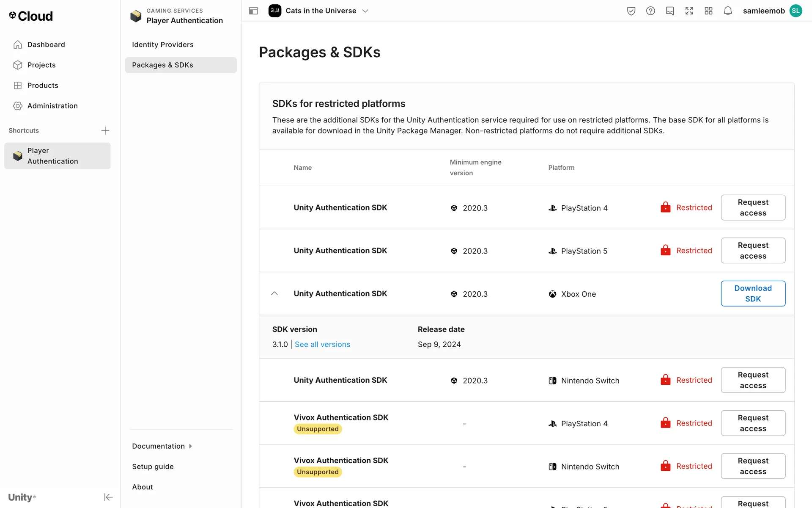Click the notifications bell icon
Screen dimensions: 812x508
click(727, 11)
